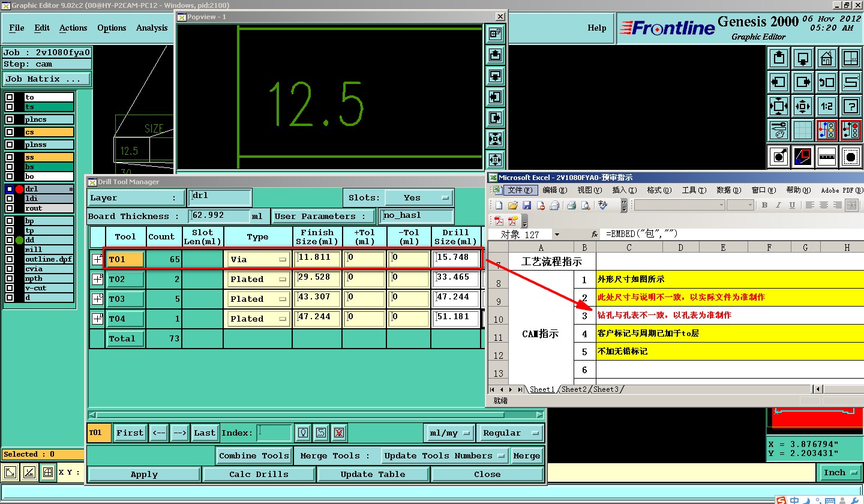Toggle the checkbox for layer 'ts'
This screenshot has height=504, width=864.
coord(10,107)
